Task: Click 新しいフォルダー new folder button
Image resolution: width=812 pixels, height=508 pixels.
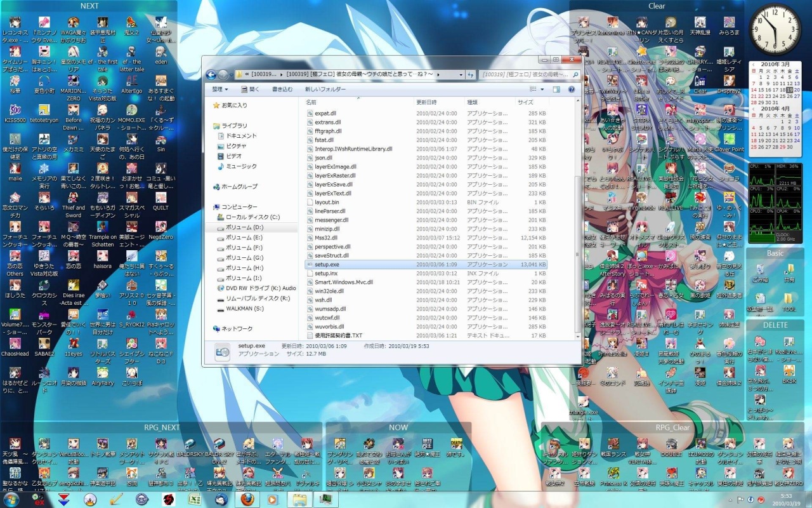Action: (x=325, y=90)
